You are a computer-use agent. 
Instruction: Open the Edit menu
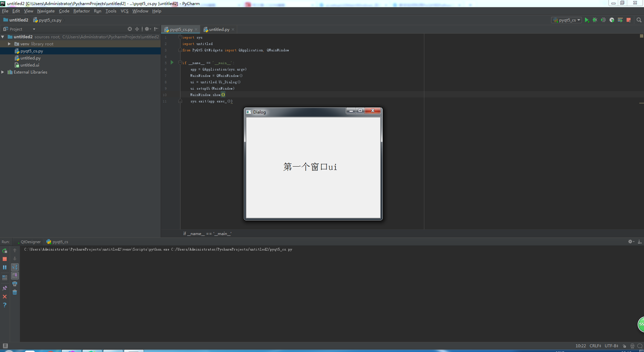pyautogui.click(x=16, y=11)
